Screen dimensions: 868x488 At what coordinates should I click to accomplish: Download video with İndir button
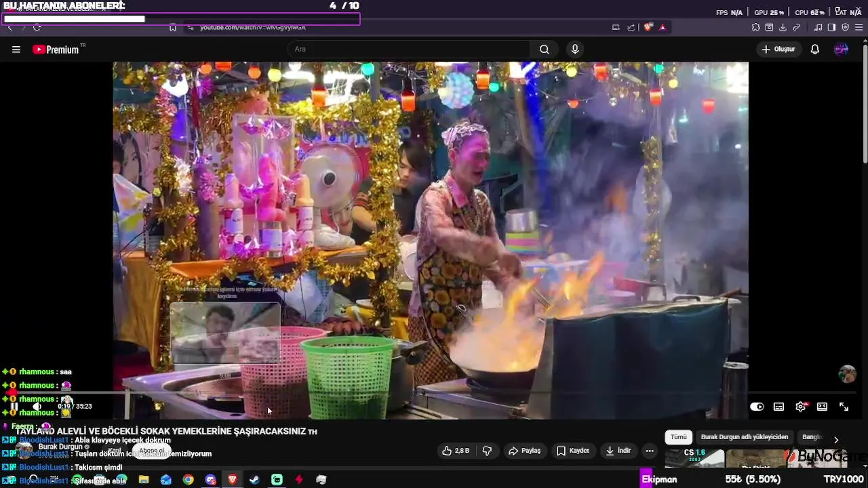click(x=618, y=451)
